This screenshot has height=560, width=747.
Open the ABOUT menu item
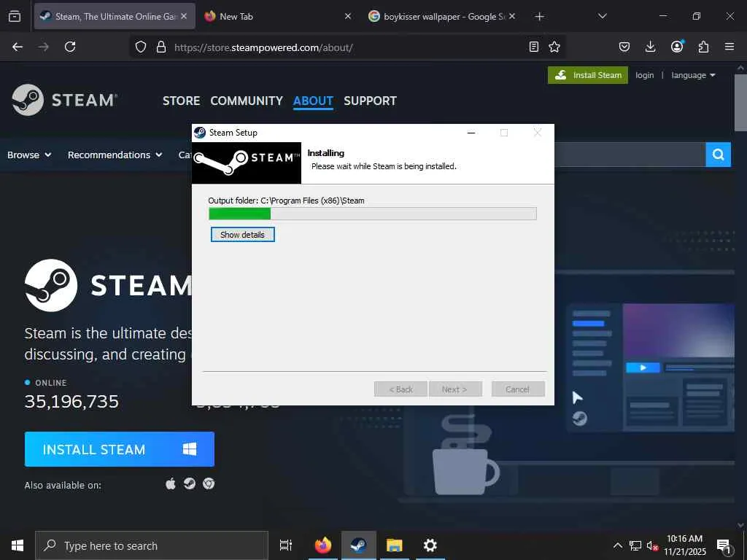[x=313, y=101]
